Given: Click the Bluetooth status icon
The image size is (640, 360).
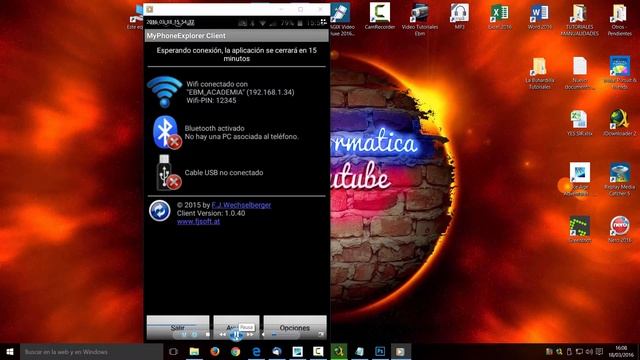Looking at the screenshot, I should point(167,132).
